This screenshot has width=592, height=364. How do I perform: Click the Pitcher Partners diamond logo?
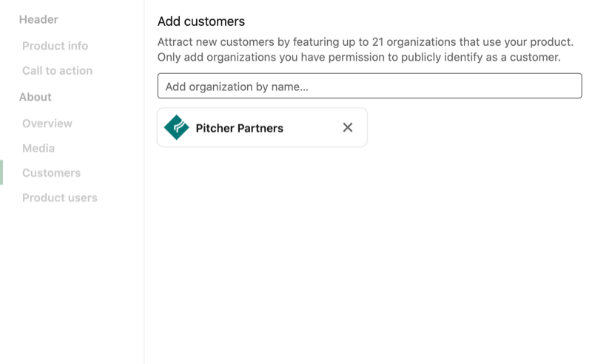click(x=176, y=127)
